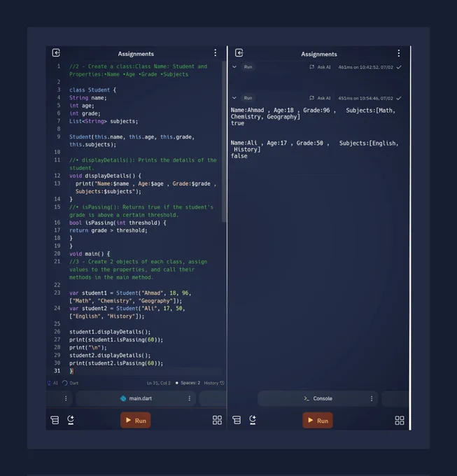Open options menu for main.dart tab
This screenshot has width=457, height=476.
coord(190,398)
